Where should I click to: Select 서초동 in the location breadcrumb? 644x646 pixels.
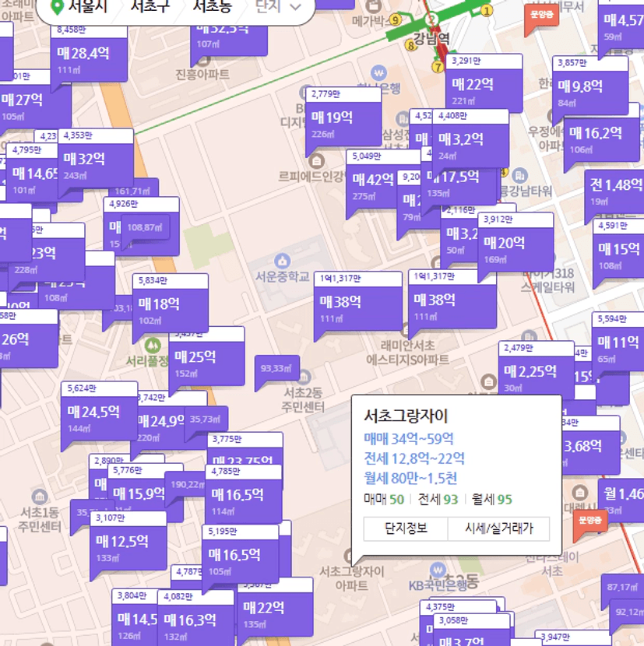213,5
